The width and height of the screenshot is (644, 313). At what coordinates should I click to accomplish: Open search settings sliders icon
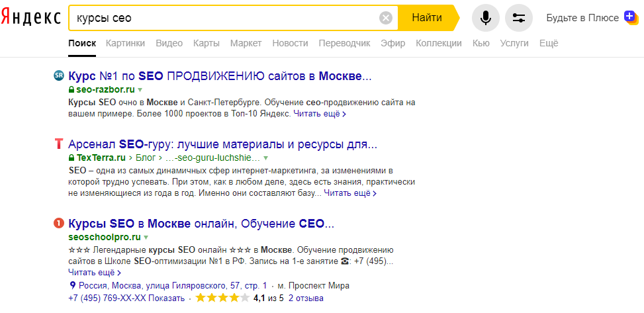click(x=519, y=18)
